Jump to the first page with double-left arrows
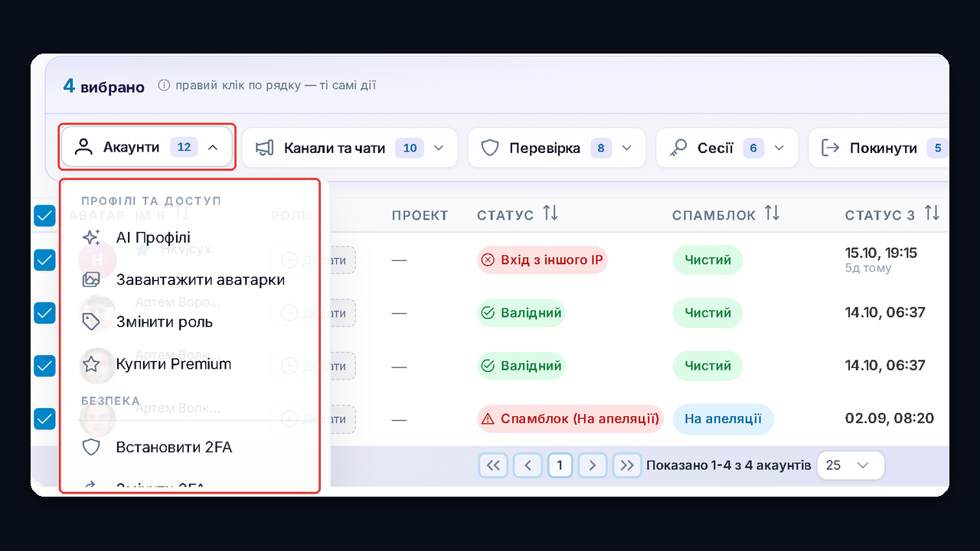Screen dimensions: 980x551 (494, 465)
